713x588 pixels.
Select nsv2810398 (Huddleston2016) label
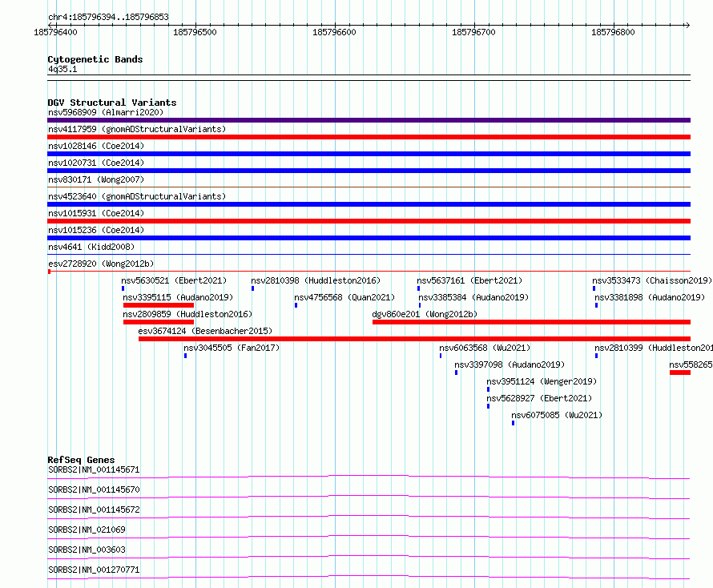click(316, 280)
